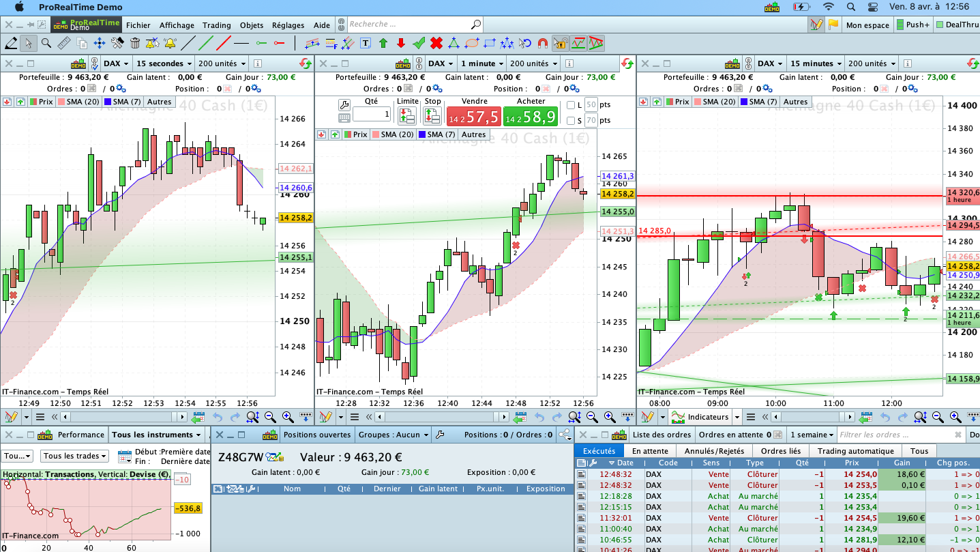Open the Tous les instruments dropdown

point(157,435)
